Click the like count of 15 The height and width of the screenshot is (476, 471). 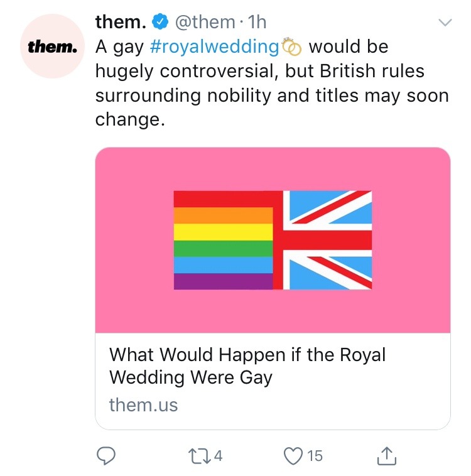click(315, 456)
